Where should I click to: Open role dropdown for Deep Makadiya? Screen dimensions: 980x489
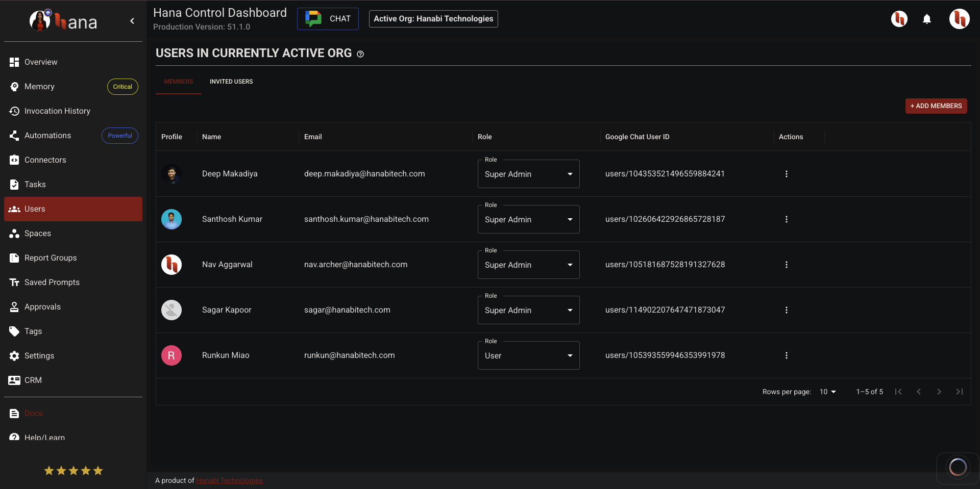(x=528, y=174)
